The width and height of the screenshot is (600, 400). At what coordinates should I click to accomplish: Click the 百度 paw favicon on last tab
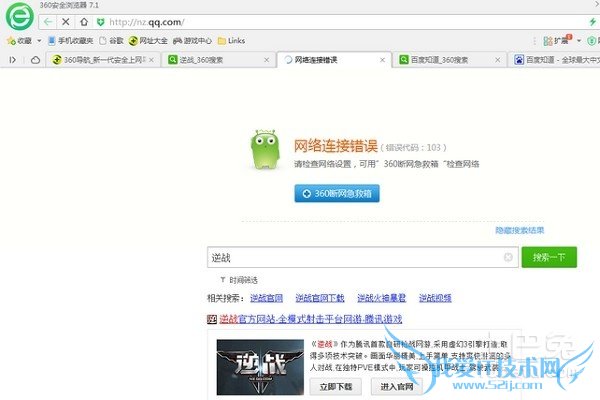pyautogui.click(x=519, y=60)
